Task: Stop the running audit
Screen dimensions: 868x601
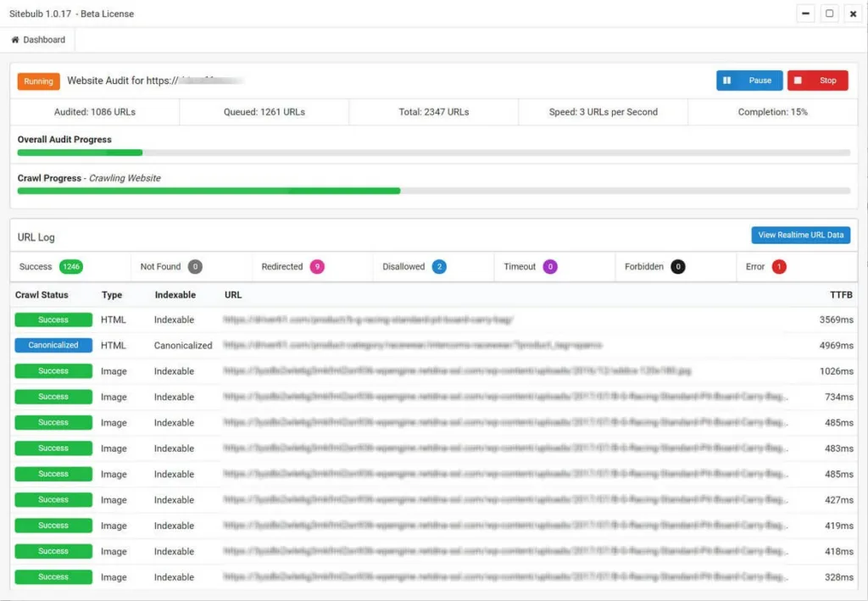Action: pyautogui.click(x=817, y=81)
